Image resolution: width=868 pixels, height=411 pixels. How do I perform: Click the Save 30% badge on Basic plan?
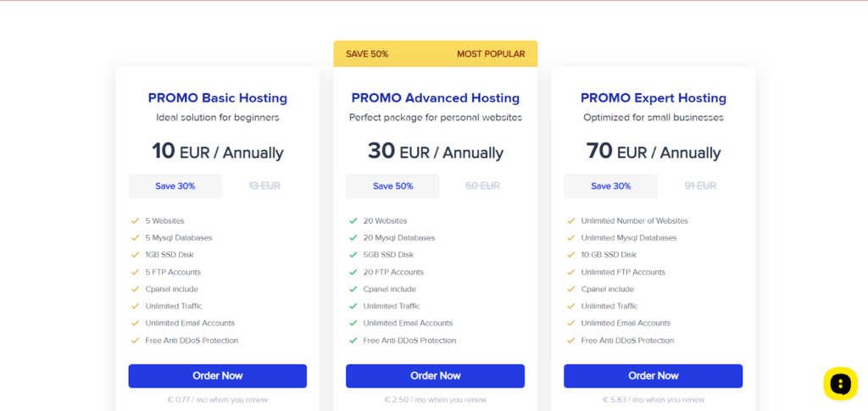pyautogui.click(x=175, y=186)
